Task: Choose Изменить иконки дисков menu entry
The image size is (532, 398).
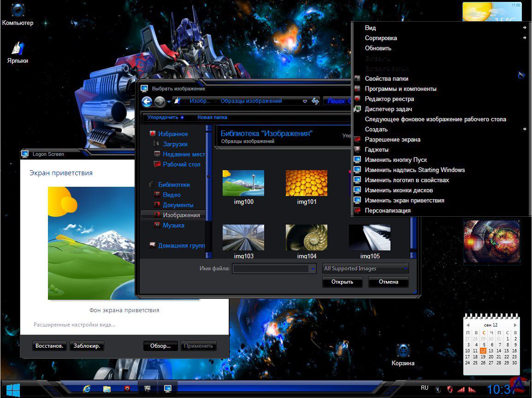Action: point(440,190)
